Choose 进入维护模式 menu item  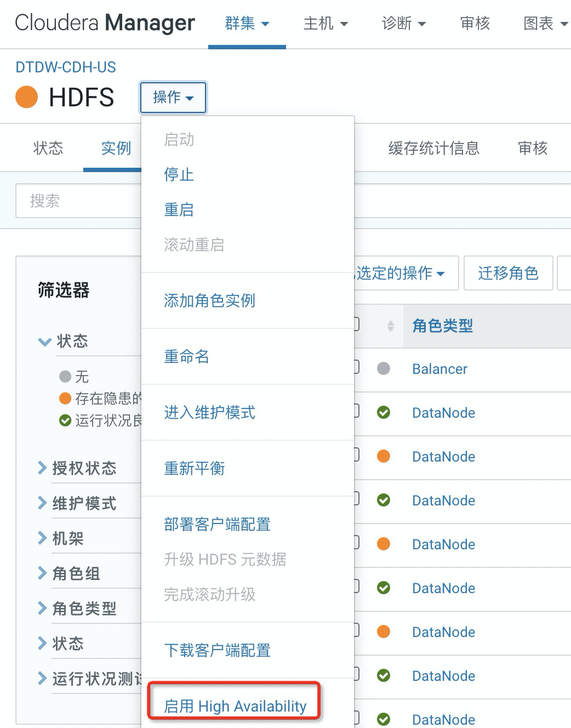point(210,413)
